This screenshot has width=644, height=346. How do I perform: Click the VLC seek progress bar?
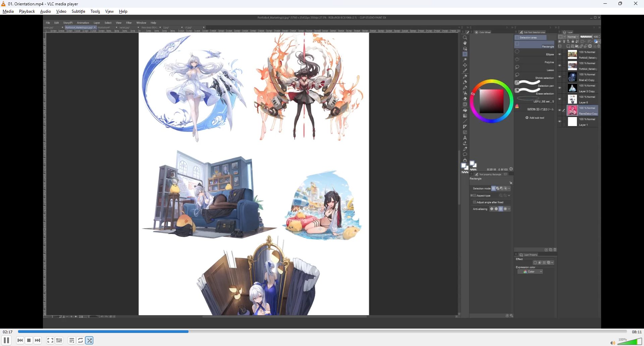[x=322, y=332]
